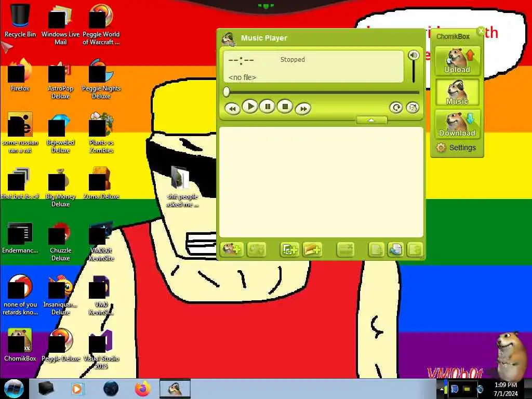Click the 'Stopped' status text

pos(292,59)
